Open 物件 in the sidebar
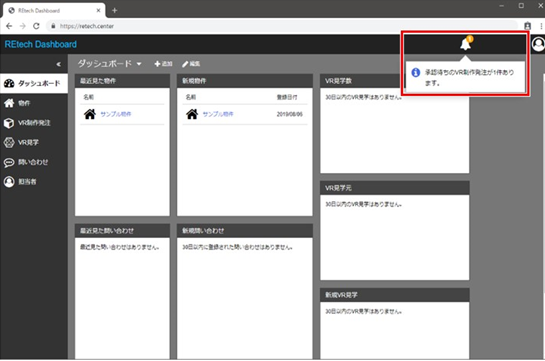 click(x=34, y=103)
